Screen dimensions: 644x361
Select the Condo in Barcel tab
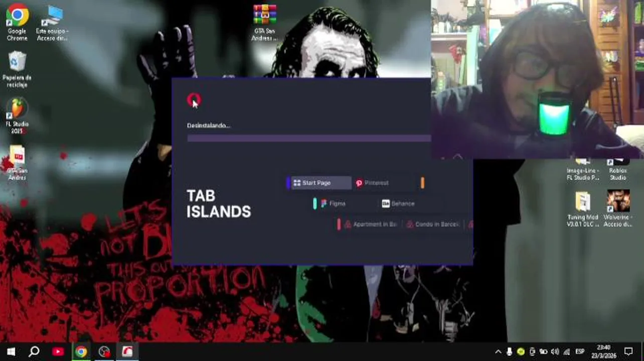[x=433, y=225]
